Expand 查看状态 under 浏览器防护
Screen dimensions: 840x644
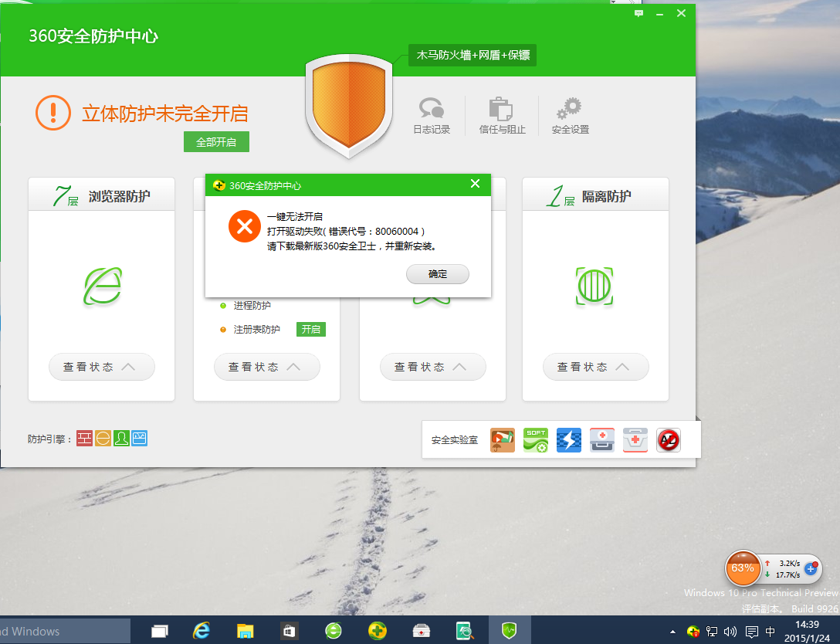[x=102, y=367]
